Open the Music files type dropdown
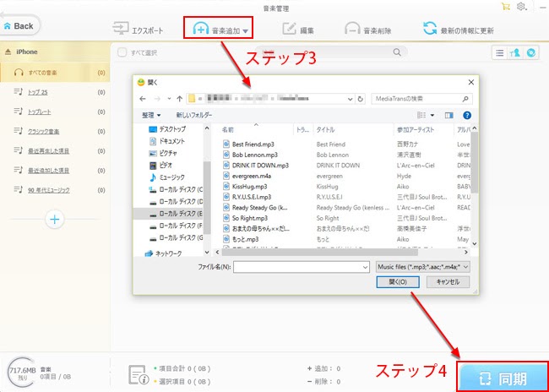549x392 pixels. click(x=423, y=267)
